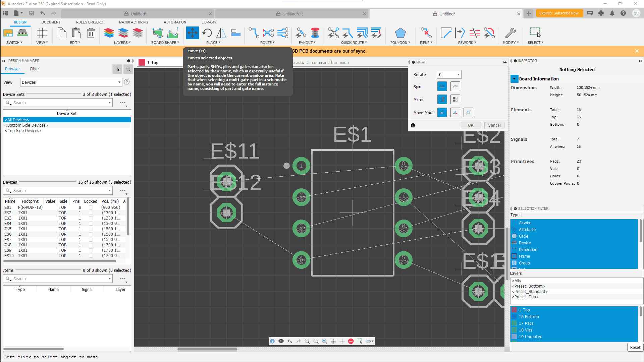Image resolution: width=644 pixels, height=362 pixels.
Task: Select the Move tool icon
Action: (193, 33)
